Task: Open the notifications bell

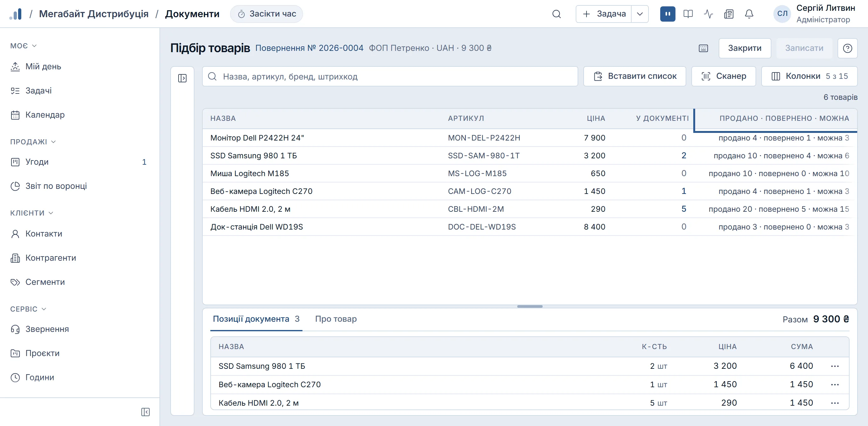Action: click(749, 14)
